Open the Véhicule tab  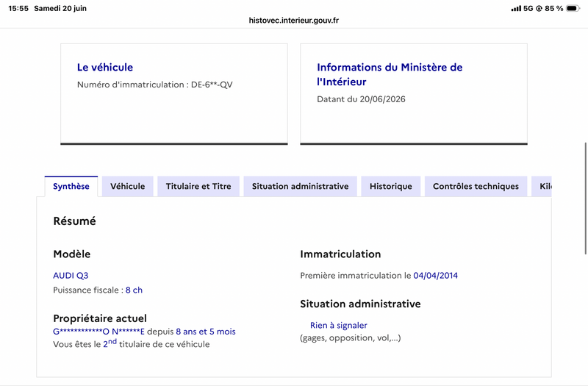pyautogui.click(x=127, y=187)
